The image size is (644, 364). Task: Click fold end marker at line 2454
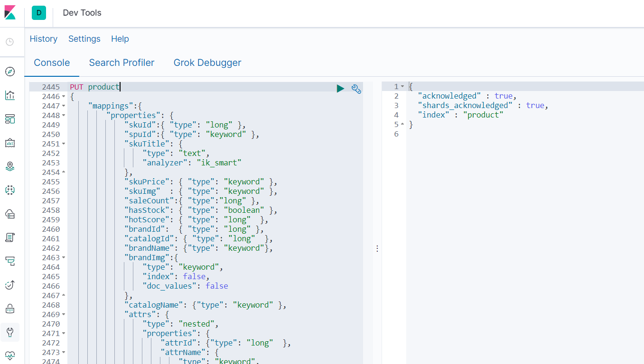[x=64, y=173]
